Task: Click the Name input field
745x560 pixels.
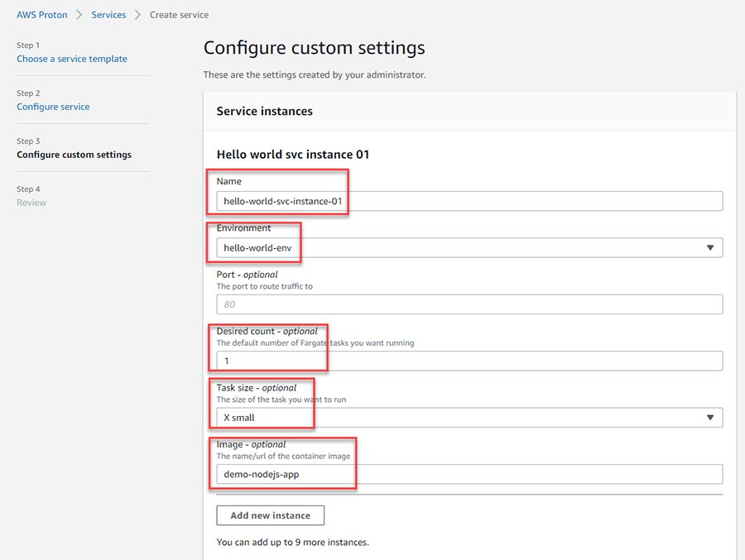Action: pyautogui.click(x=468, y=199)
